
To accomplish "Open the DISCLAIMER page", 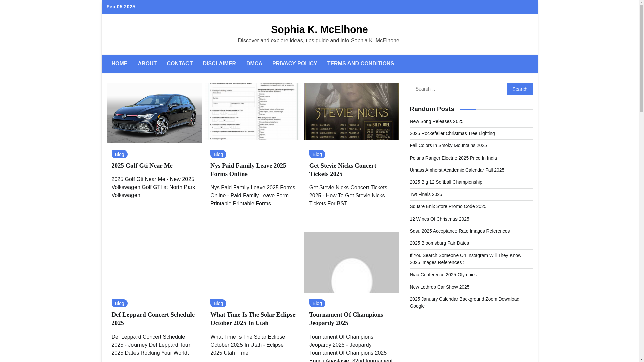I will coord(219,64).
